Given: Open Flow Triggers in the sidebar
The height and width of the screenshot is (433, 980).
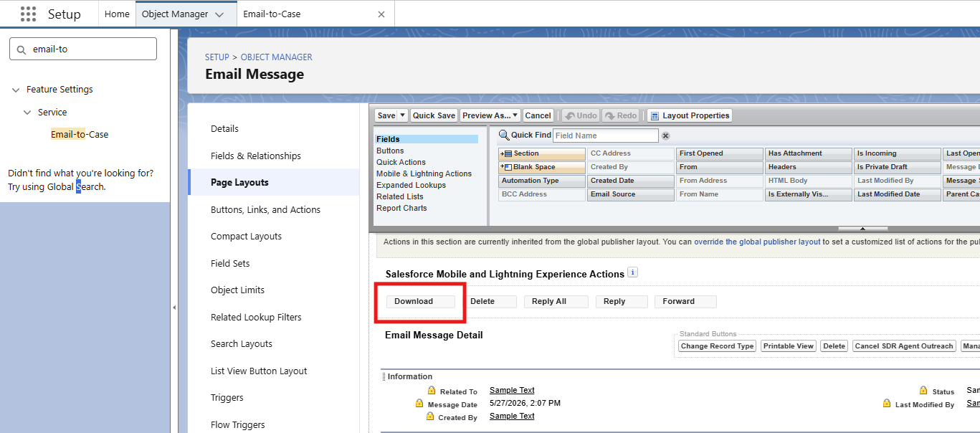Looking at the screenshot, I should click(238, 424).
